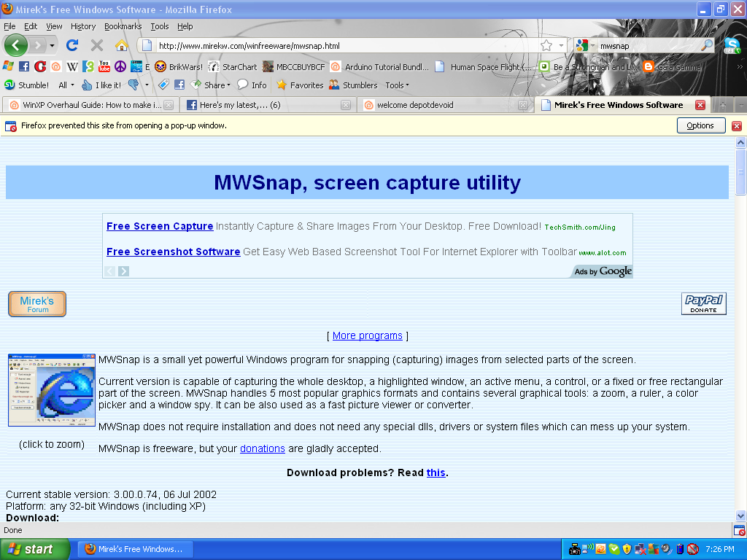This screenshot has width=747, height=560.
Task: Reload the page with the refresh icon
Action: click(72, 45)
